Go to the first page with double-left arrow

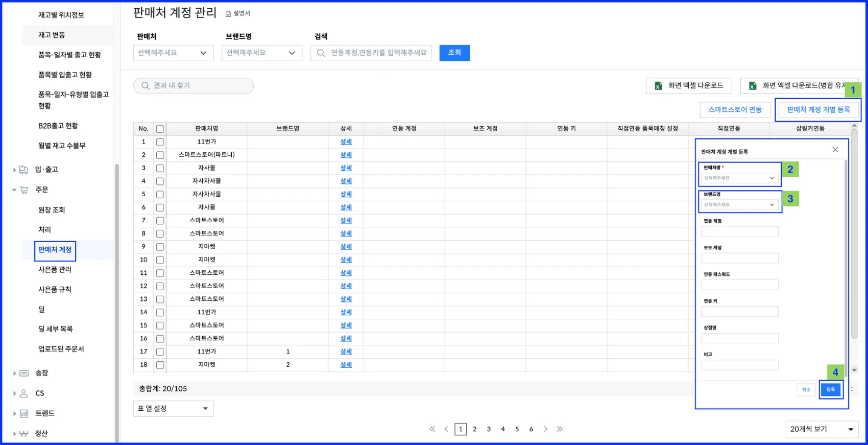pyautogui.click(x=432, y=429)
